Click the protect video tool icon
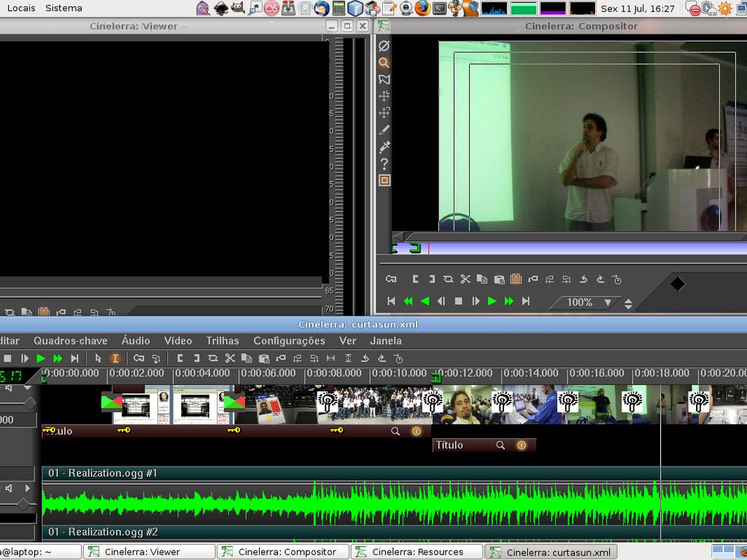Viewport: 747px width, 560px height. [x=384, y=46]
